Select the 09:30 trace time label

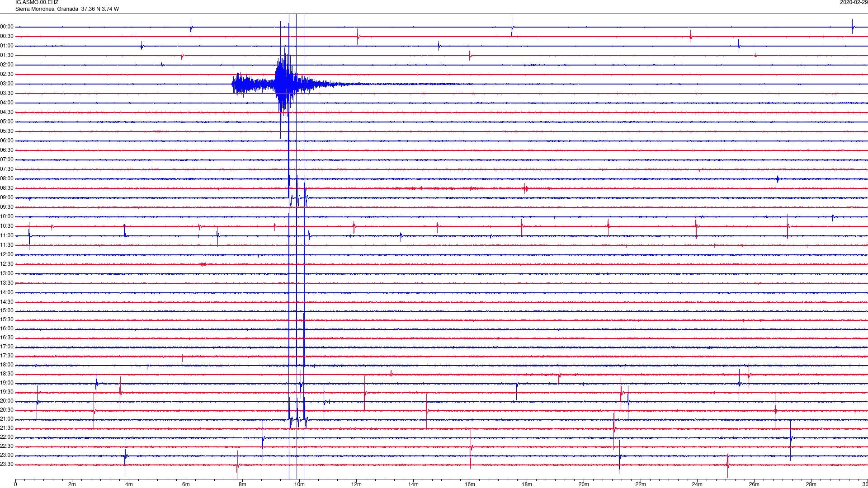(7, 207)
